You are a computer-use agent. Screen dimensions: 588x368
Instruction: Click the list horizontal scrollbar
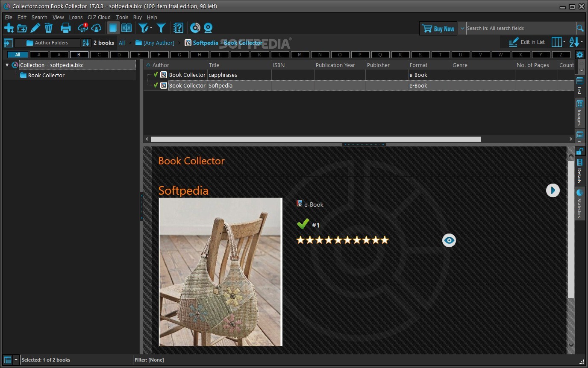coord(316,139)
